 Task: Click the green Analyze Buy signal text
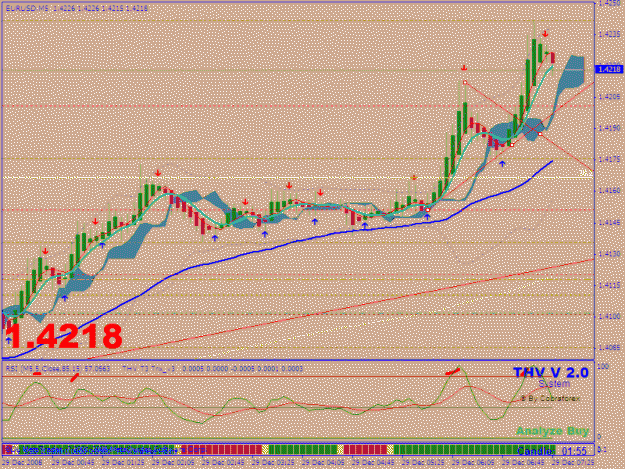tap(552, 431)
